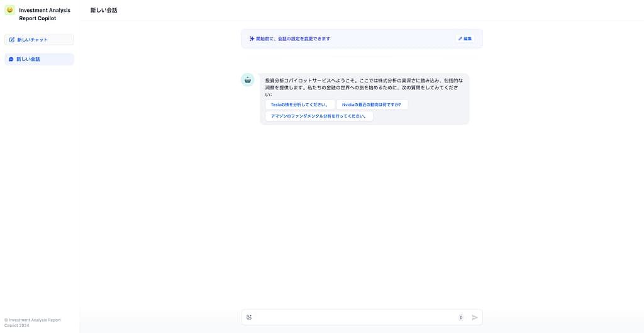This screenshot has width=644, height=333.
Task: Choose the Teslaの株を分析してください suggestion
Action: [299, 104]
